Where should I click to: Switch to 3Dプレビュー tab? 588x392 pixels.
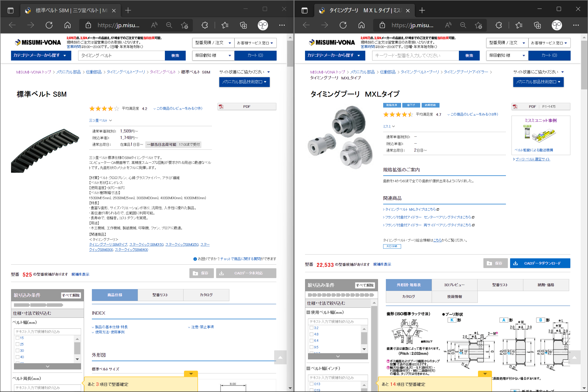(x=454, y=285)
